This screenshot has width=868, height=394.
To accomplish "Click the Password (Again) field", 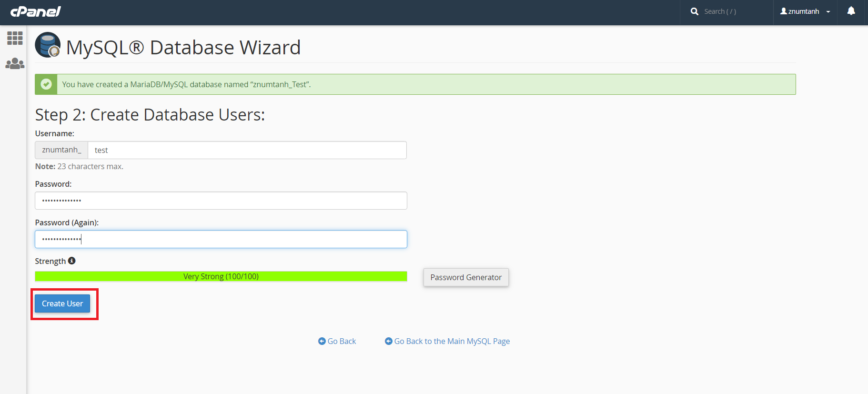I will (x=221, y=239).
